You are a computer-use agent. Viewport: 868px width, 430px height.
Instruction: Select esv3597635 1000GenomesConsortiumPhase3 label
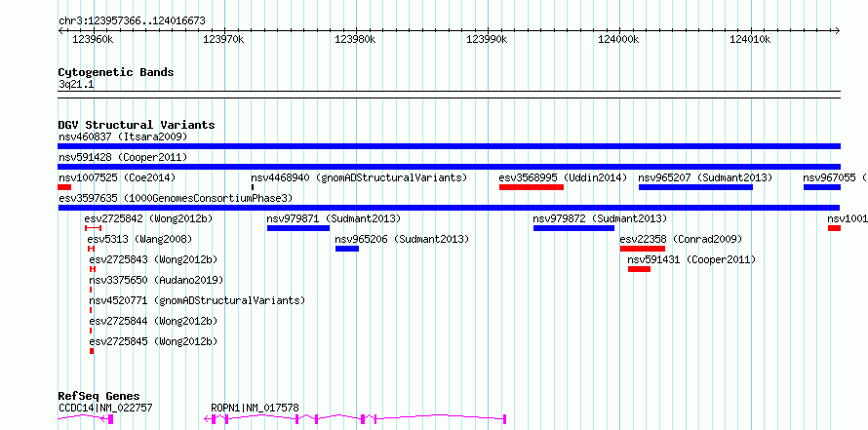(x=175, y=198)
